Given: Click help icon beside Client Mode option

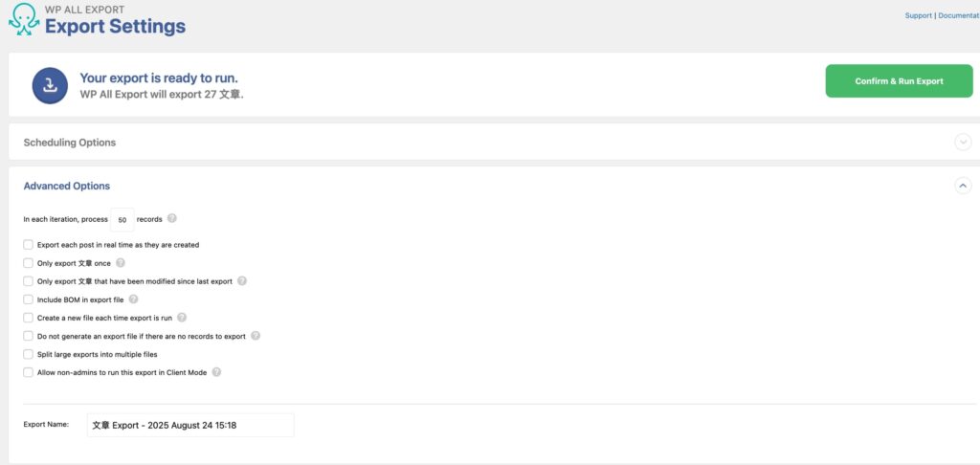Looking at the screenshot, I should point(216,372).
